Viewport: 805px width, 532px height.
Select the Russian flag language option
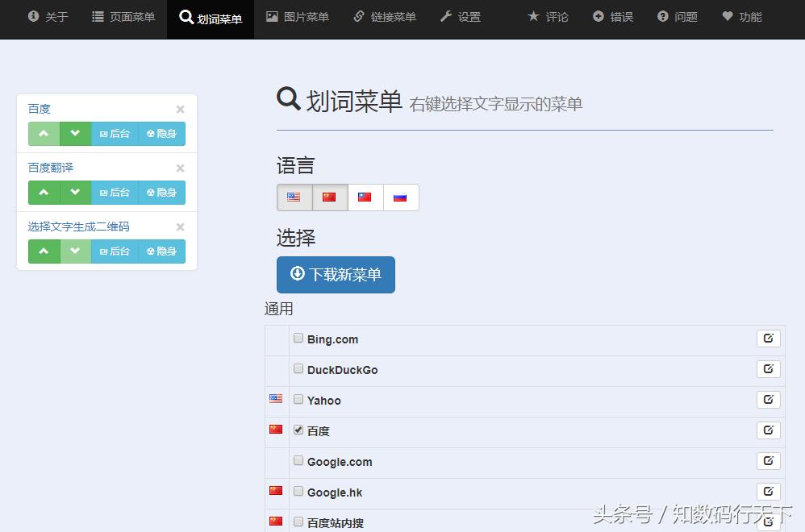[x=400, y=196]
